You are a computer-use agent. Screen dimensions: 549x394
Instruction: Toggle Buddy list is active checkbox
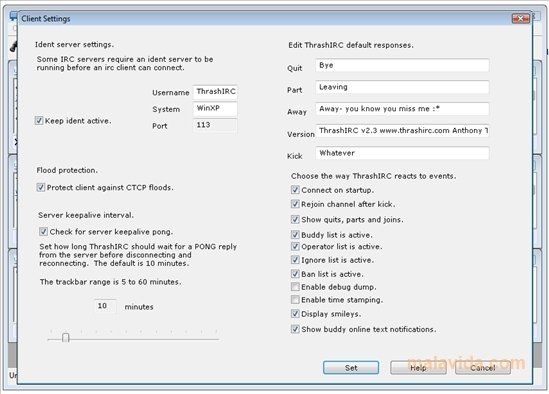click(295, 235)
